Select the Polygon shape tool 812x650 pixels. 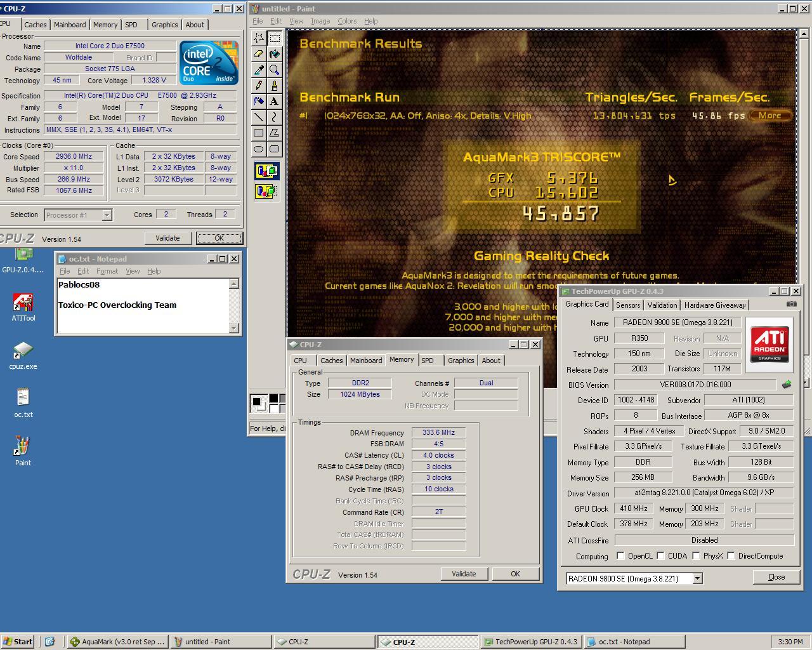coord(275,133)
